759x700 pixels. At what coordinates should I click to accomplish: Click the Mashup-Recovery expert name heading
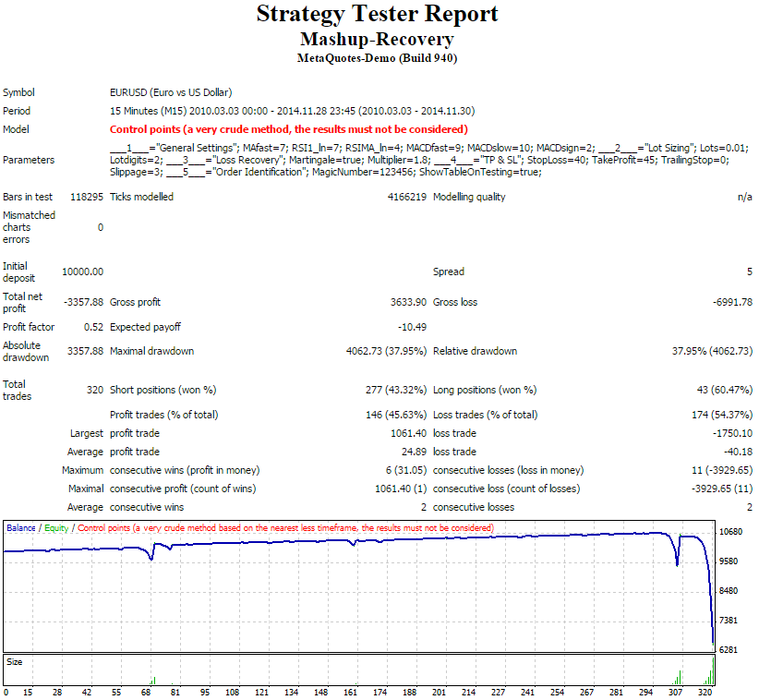coord(377,39)
